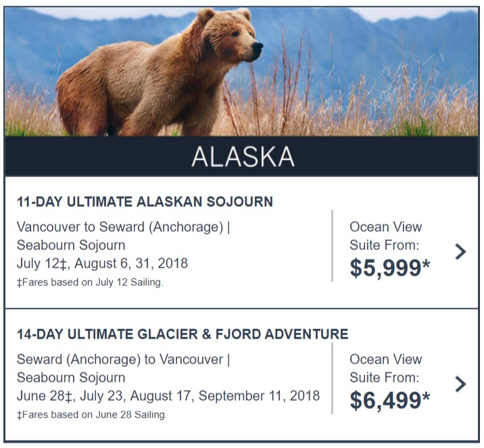Click June 28, July 23 sailing dates line

tap(168, 396)
